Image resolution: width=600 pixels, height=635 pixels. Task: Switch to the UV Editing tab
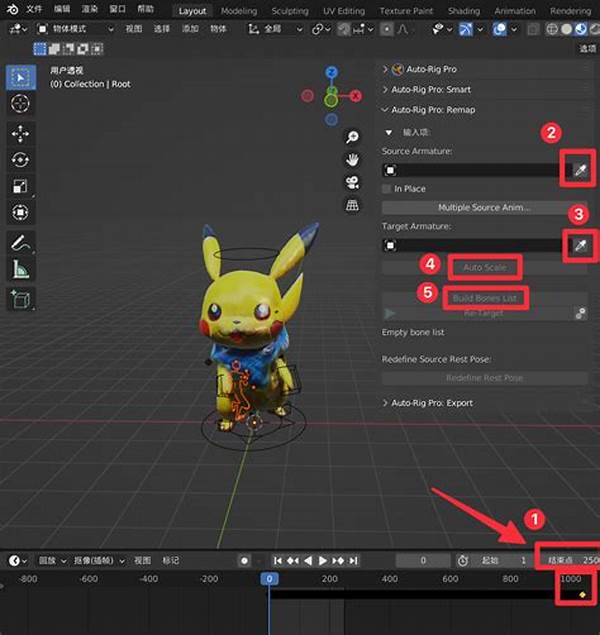point(344,11)
